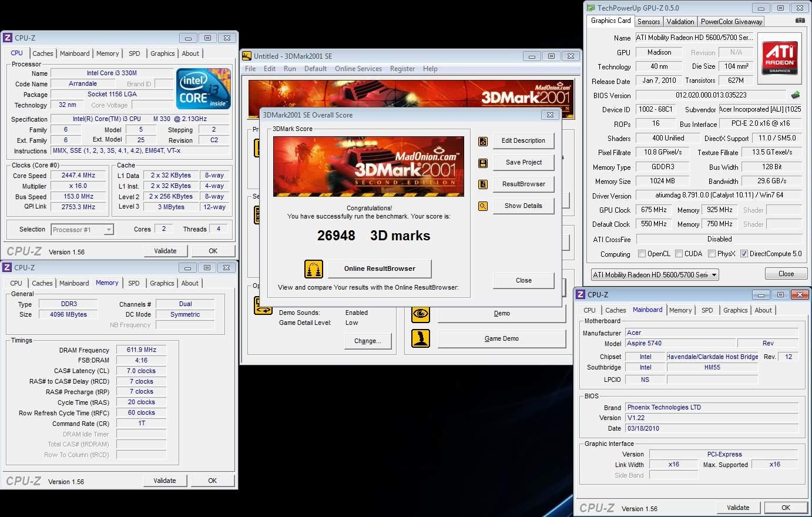Switch to SPD tab in Memory CPU-Z window

pyautogui.click(x=134, y=283)
